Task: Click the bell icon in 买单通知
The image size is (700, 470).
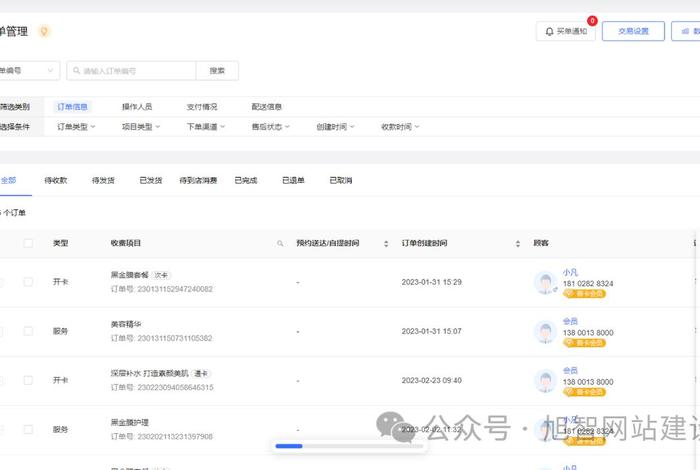Action: pos(550,31)
